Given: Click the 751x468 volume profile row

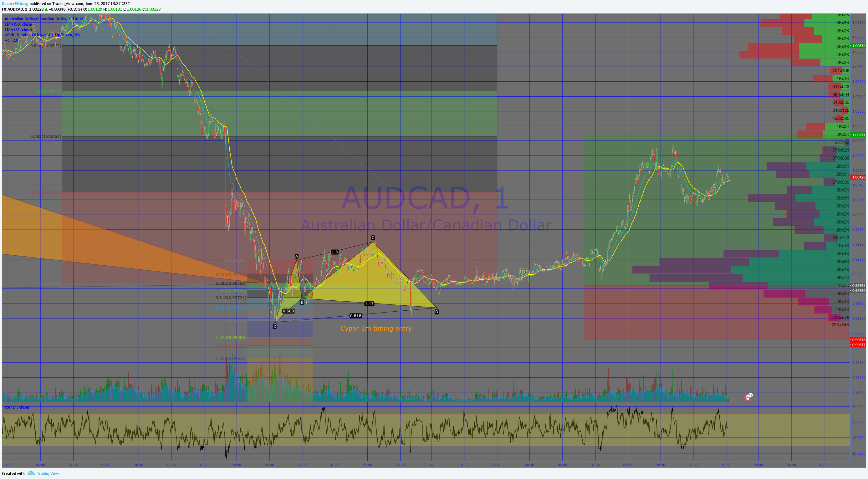Looking at the screenshot, I should coord(841,70).
